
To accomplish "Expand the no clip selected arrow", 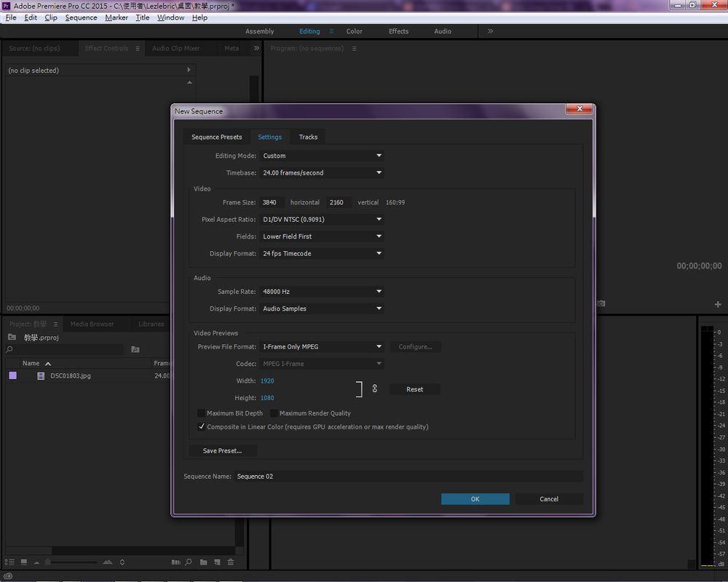I will [189, 70].
